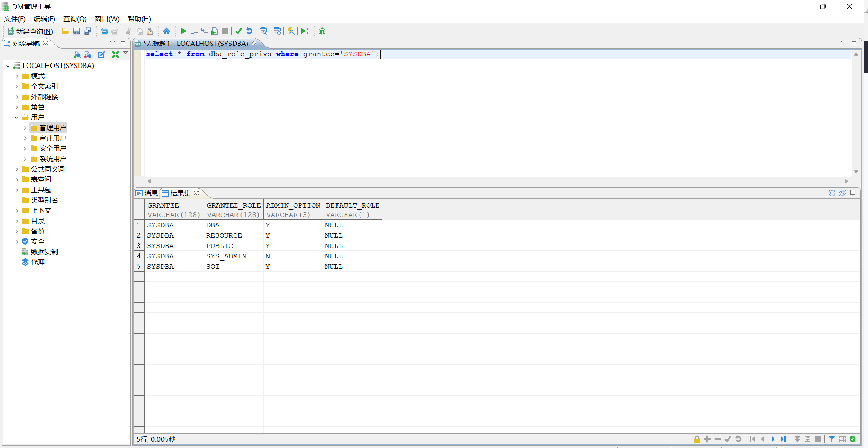Click editor vertical scrollbar down arrow
Image resolution: width=868 pixels, height=448 pixels.
tap(856, 172)
